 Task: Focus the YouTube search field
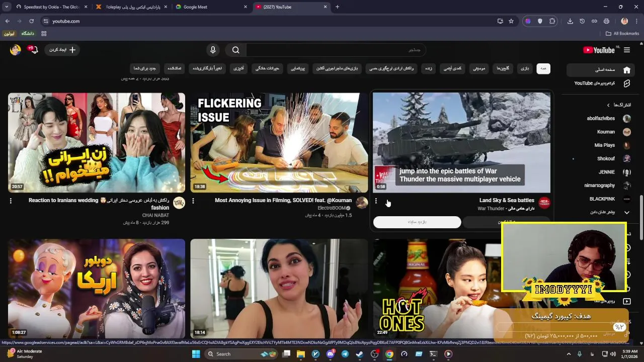pyautogui.click(x=336, y=50)
